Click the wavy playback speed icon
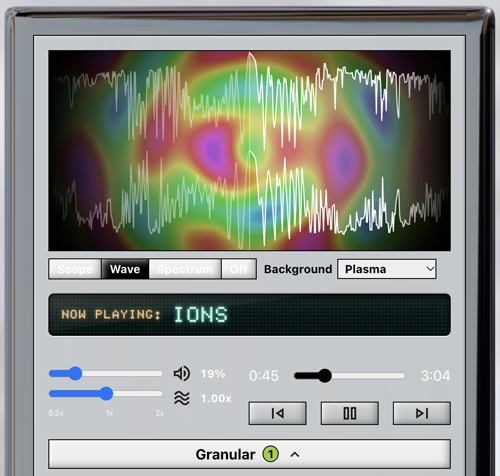 (x=182, y=398)
